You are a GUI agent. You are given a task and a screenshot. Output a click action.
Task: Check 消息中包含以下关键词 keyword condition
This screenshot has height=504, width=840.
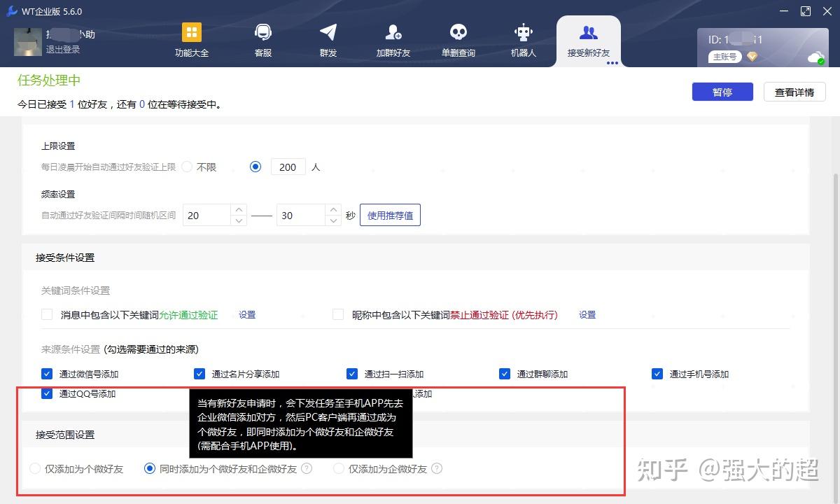pyautogui.click(x=47, y=314)
